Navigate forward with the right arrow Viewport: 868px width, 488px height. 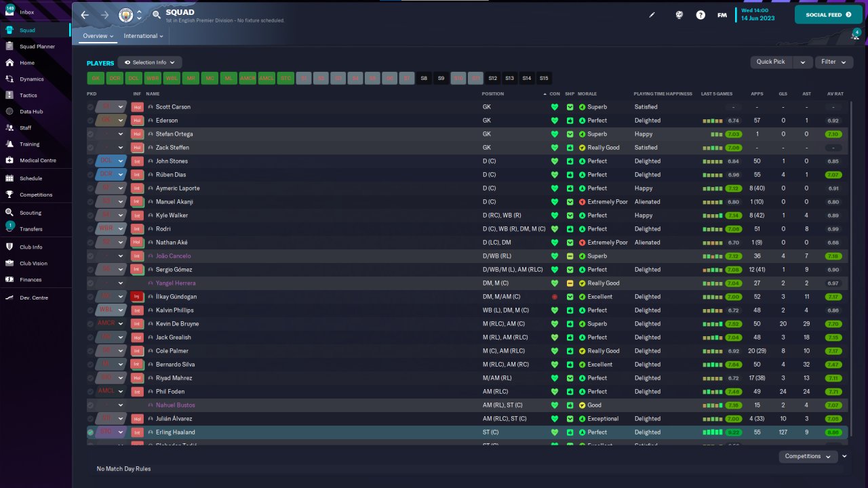tap(104, 15)
